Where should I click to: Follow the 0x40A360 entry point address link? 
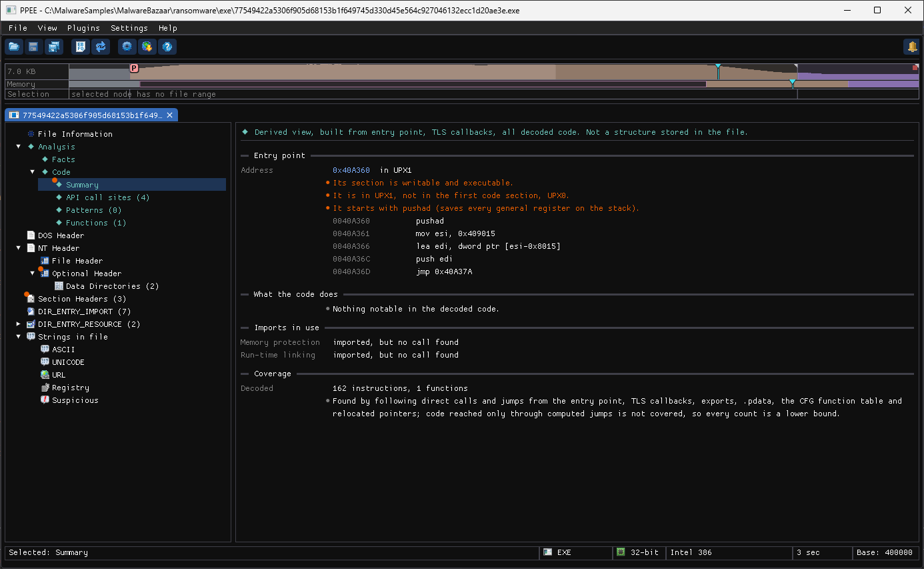click(351, 170)
